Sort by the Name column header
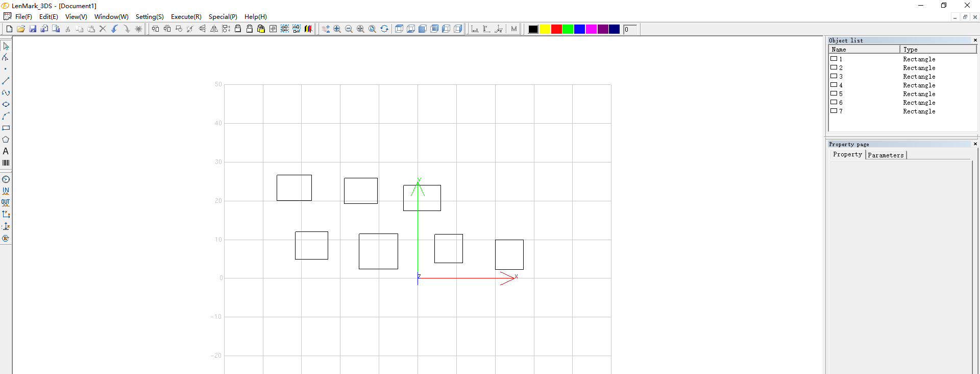The width and height of the screenshot is (980, 374). pos(864,49)
